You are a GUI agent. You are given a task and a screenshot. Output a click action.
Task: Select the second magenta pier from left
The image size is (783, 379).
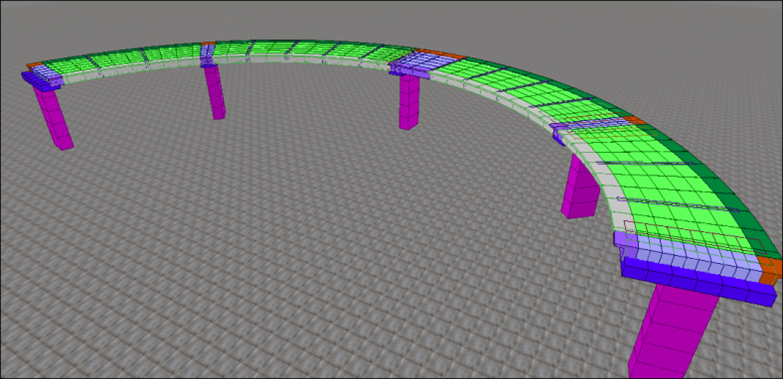pos(215,92)
